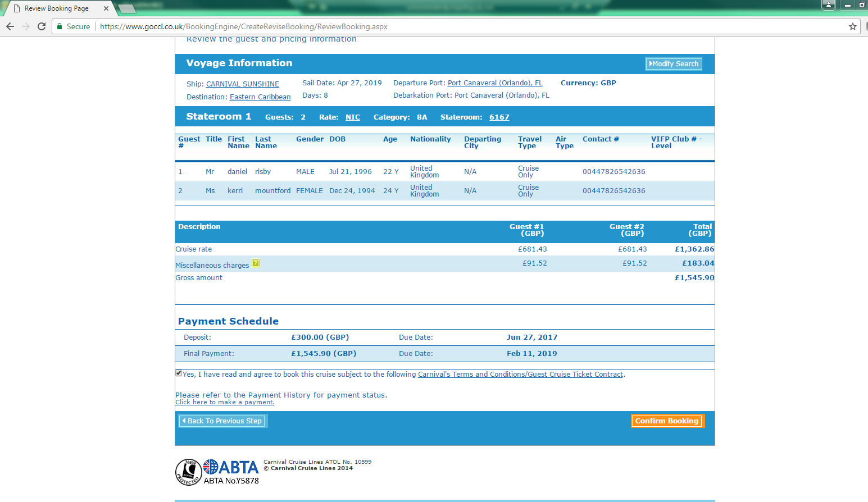Click the Miscellaneous charges label
Screen dimensions: 868x502
point(212,266)
